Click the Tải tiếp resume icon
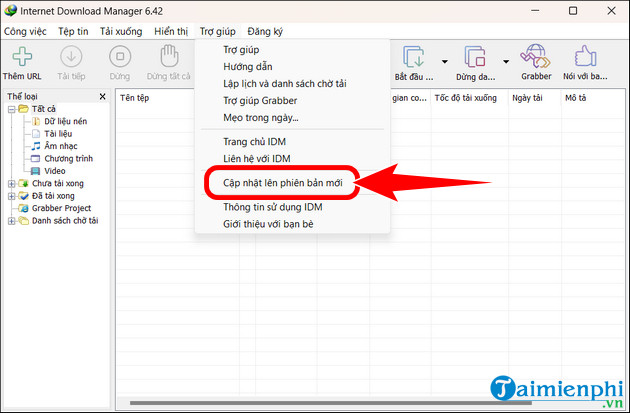The width and height of the screenshot is (630, 413). (x=71, y=56)
